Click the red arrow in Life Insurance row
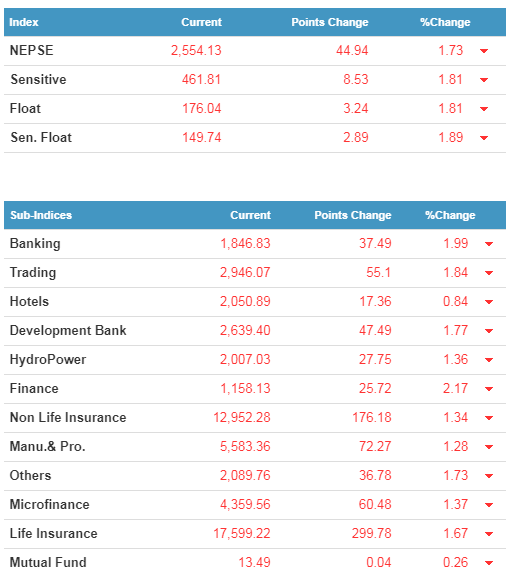Image resolution: width=521 pixels, height=575 pixels. coord(489,534)
